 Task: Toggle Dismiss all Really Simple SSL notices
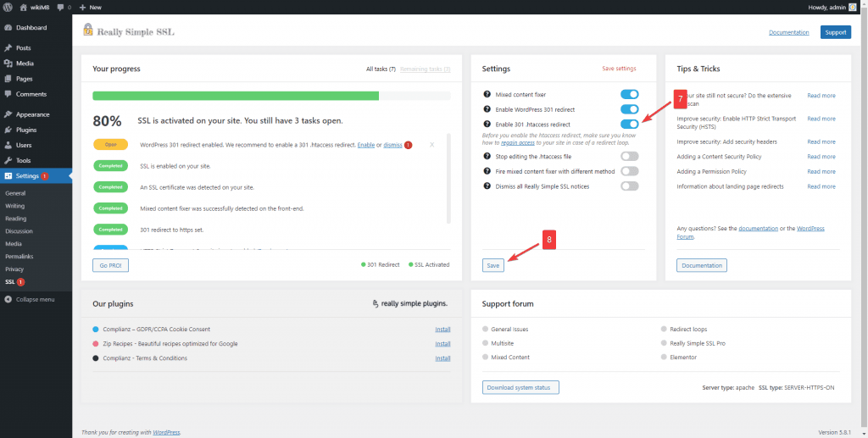click(630, 186)
